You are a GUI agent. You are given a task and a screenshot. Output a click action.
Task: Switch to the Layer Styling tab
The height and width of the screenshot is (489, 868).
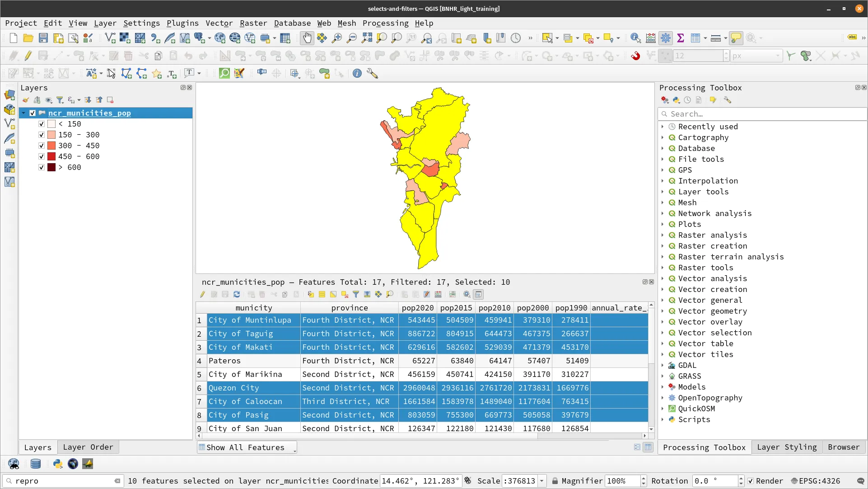point(786,447)
